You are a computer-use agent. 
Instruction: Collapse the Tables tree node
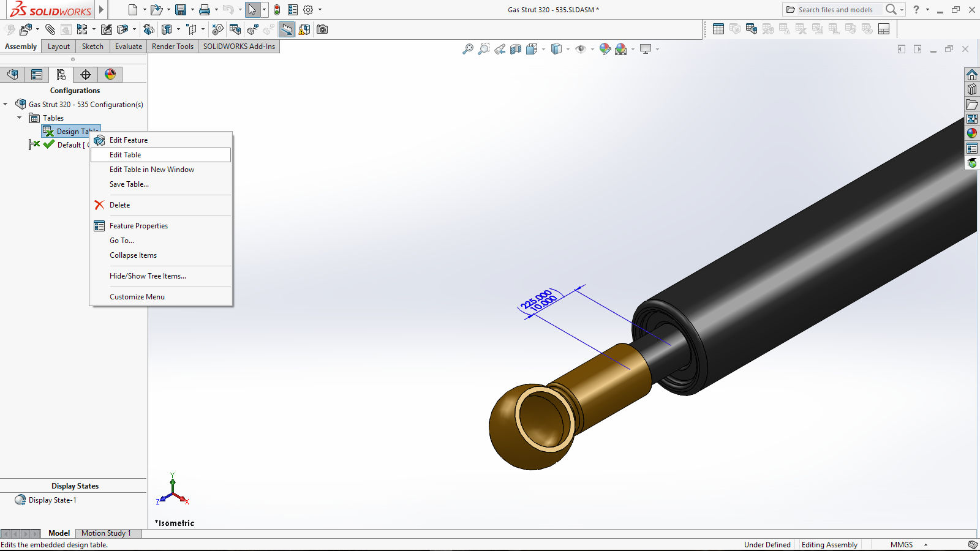(x=20, y=118)
